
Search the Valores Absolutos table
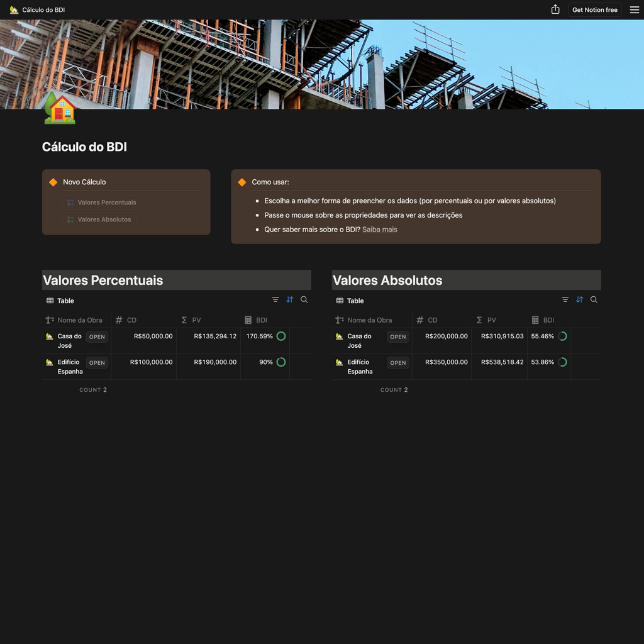594,300
